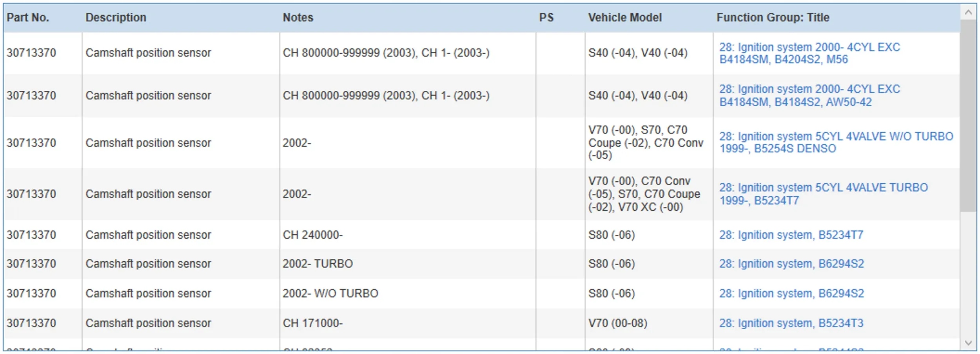Open the B6294S2 link in the W/O TURBO row
Viewport: 980px width, 354px height.
click(x=791, y=294)
